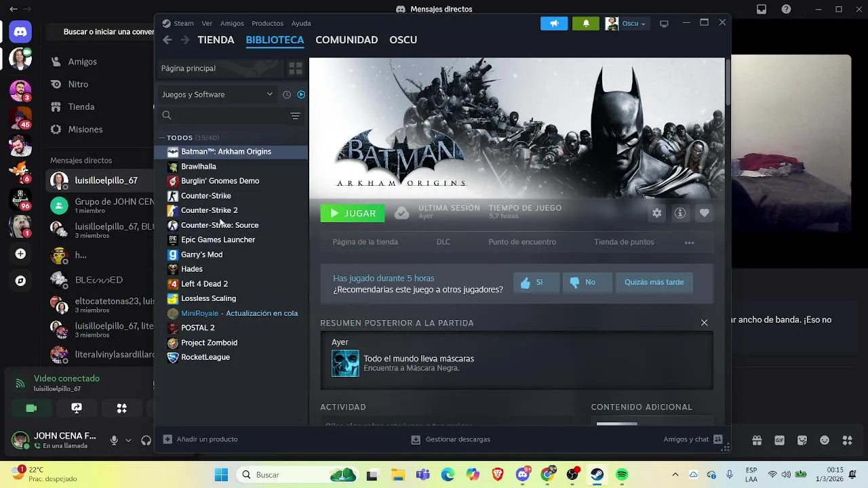Go forward with Steam's right arrow
The height and width of the screenshot is (488, 868).
[184, 40]
